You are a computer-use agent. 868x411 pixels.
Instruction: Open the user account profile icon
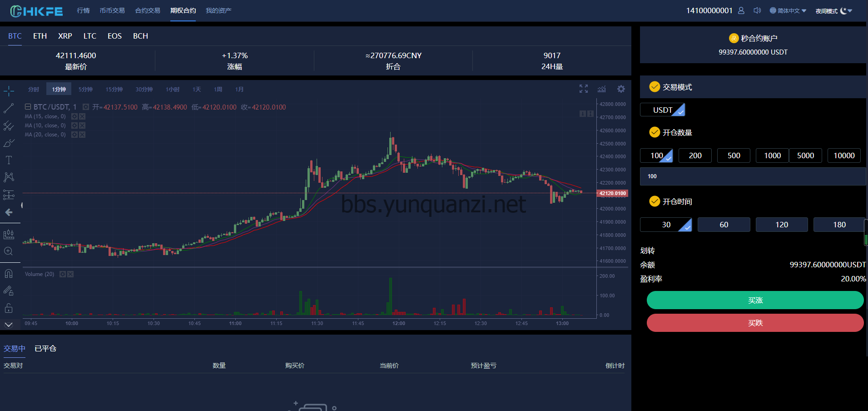point(741,10)
